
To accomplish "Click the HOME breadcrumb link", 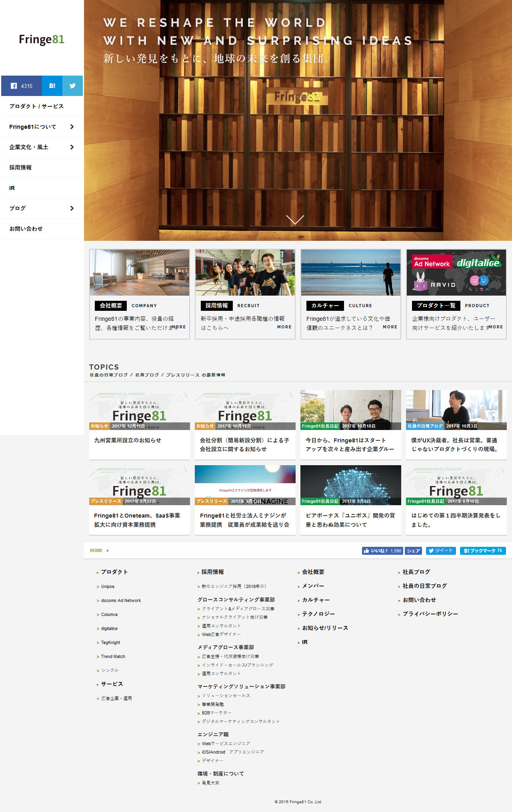I will coord(96,551).
